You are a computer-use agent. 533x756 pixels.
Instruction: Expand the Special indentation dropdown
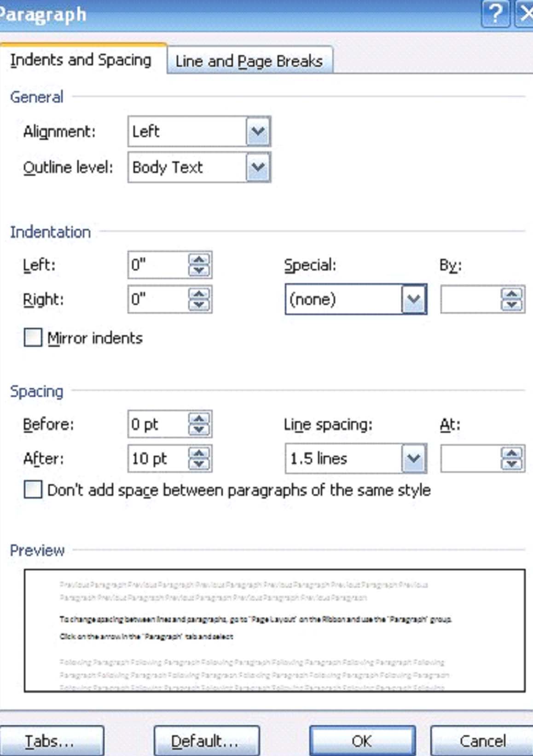(x=414, y=299)
